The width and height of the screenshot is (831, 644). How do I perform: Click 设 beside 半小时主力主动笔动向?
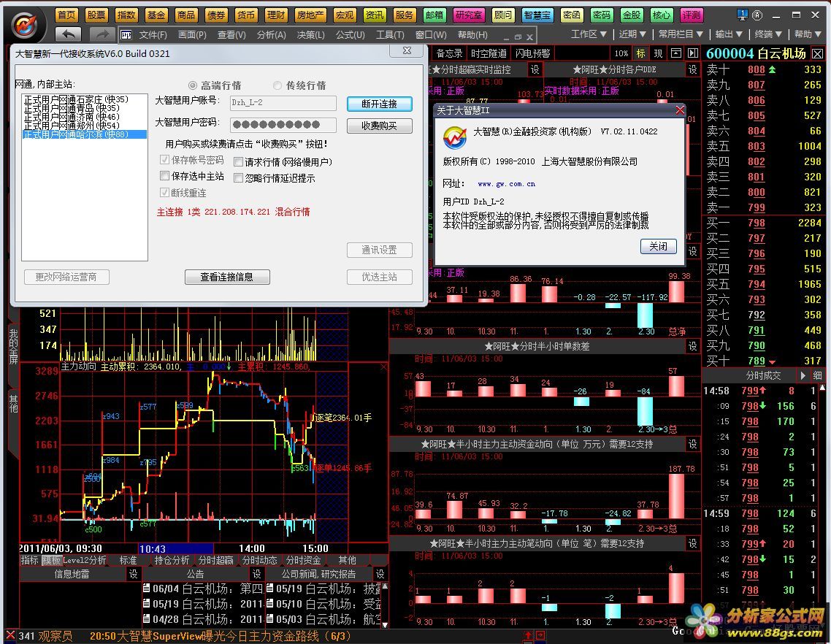pyautogui.click(x=692, y=543)
